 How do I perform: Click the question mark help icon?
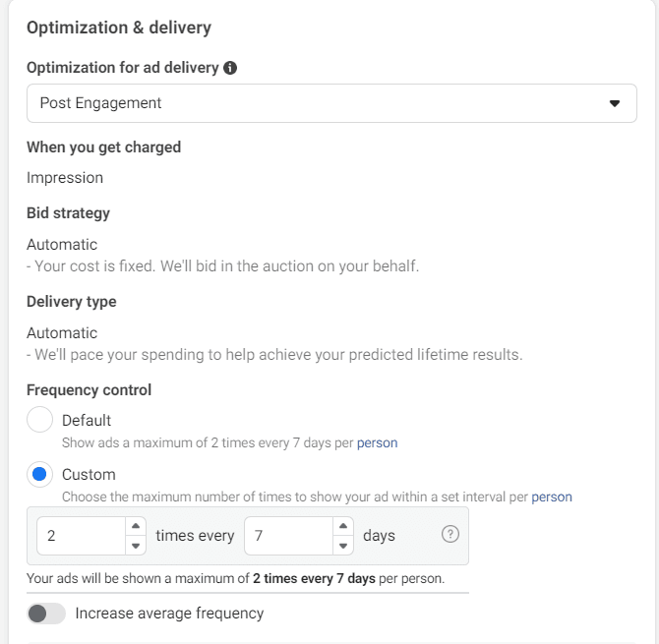tap(450, 535)
